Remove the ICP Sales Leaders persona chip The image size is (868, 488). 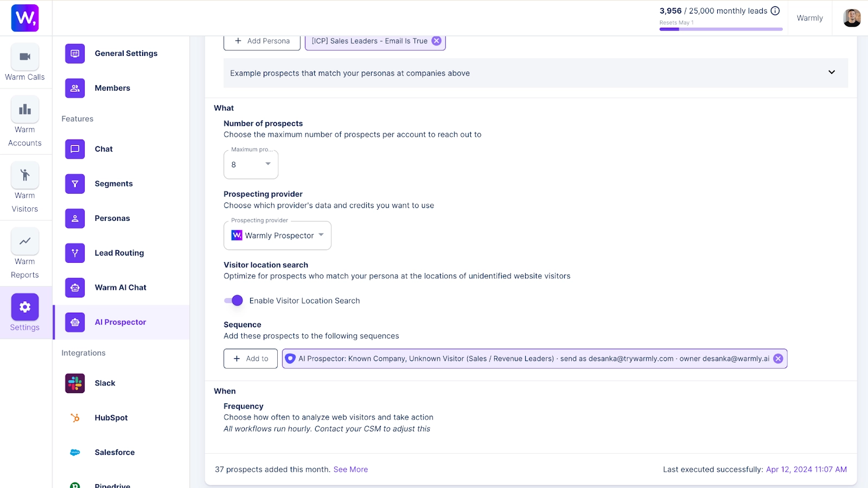436,41
